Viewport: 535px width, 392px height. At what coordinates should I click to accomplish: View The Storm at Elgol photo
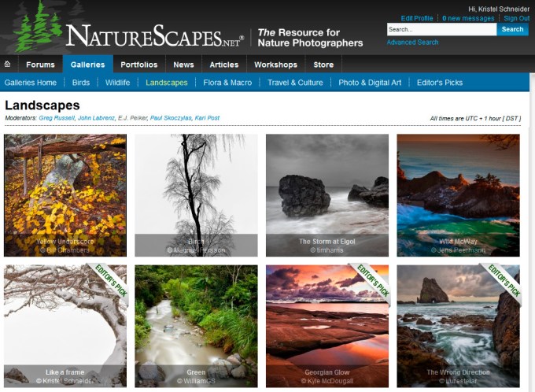point(327,195)
